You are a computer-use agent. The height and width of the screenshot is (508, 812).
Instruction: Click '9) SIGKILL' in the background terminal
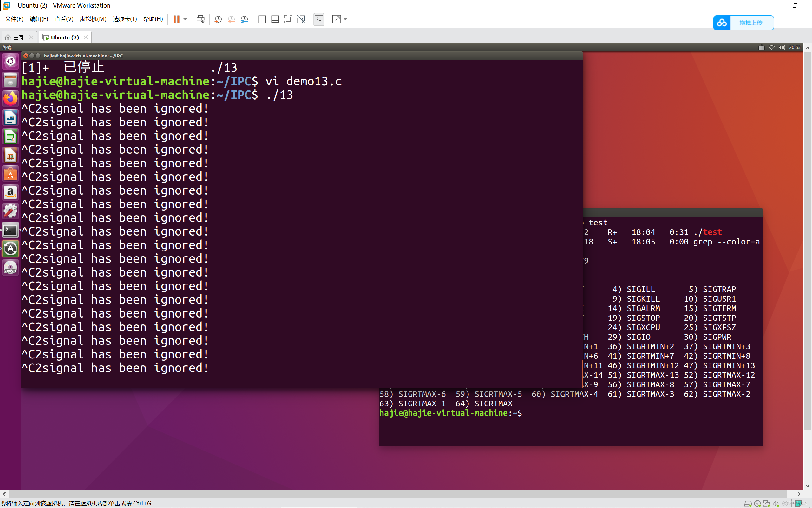(636, 299)
